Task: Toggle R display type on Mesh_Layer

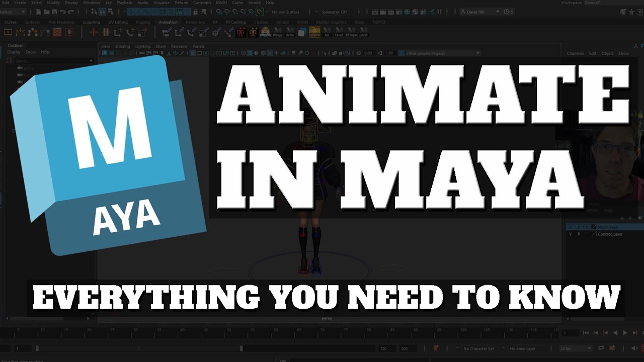Action: pos(586,227)
